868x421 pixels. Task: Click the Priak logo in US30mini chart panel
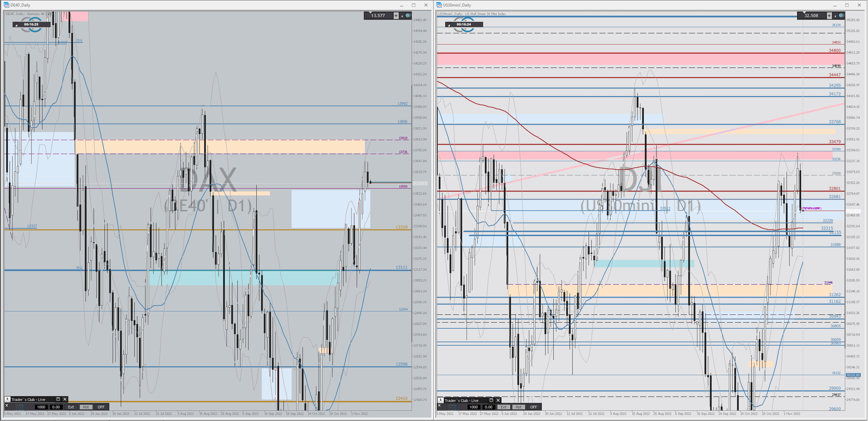(452, 407)
